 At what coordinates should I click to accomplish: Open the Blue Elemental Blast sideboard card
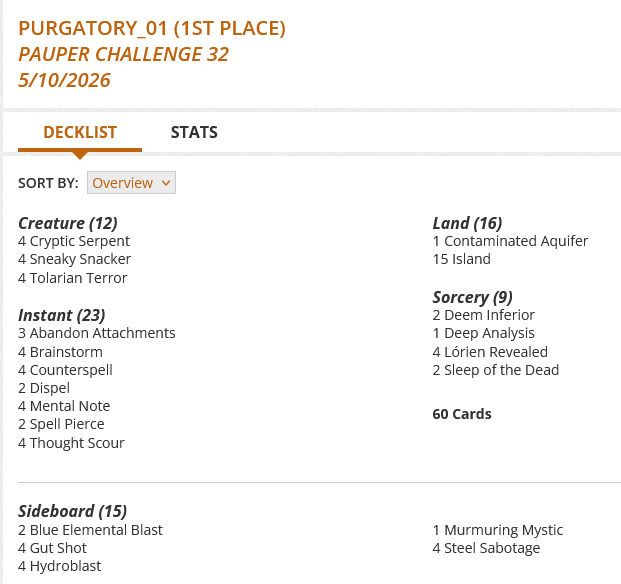96,530
